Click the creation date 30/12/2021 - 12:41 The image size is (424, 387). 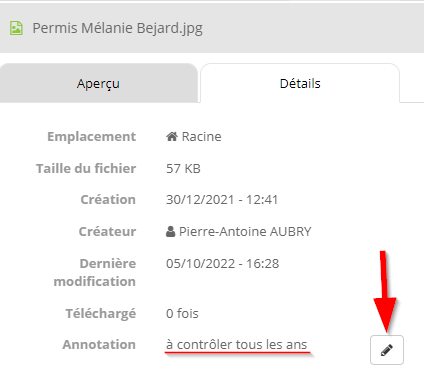click(222, 199)
